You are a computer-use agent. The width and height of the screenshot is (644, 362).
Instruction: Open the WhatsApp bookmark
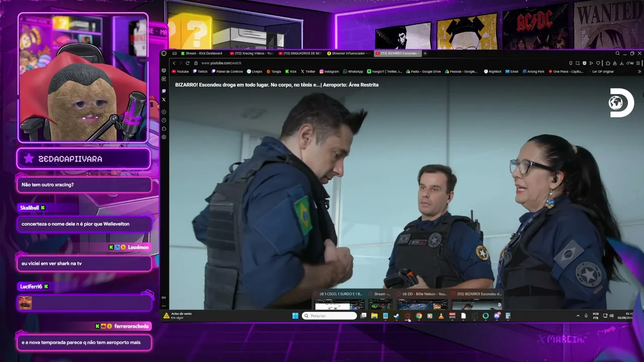click(x=353, y=71)
